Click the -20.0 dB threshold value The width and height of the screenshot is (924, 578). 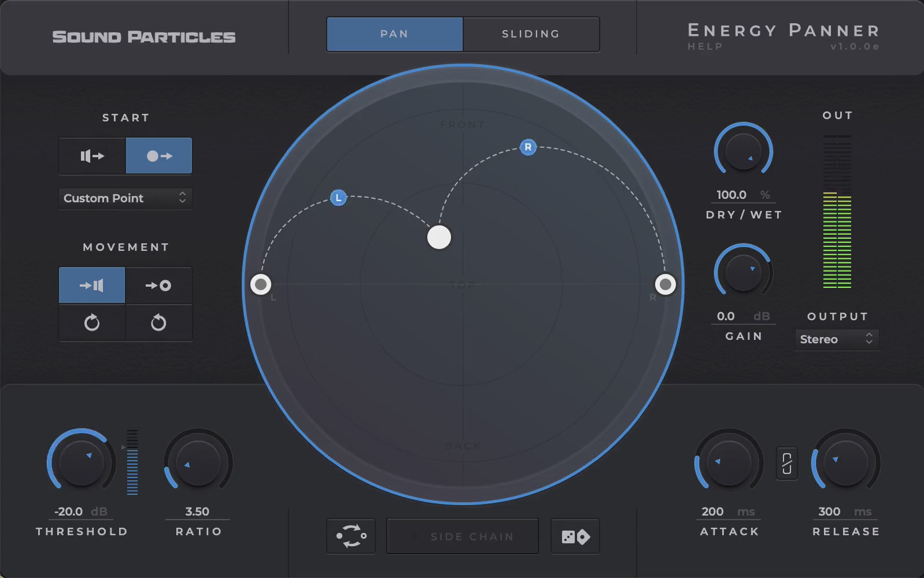[81, 512]
